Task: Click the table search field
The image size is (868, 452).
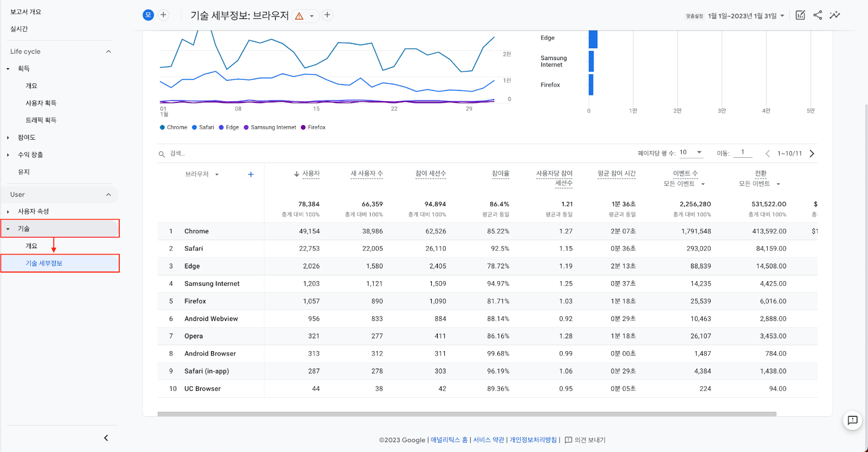Action: click(217, 154)
